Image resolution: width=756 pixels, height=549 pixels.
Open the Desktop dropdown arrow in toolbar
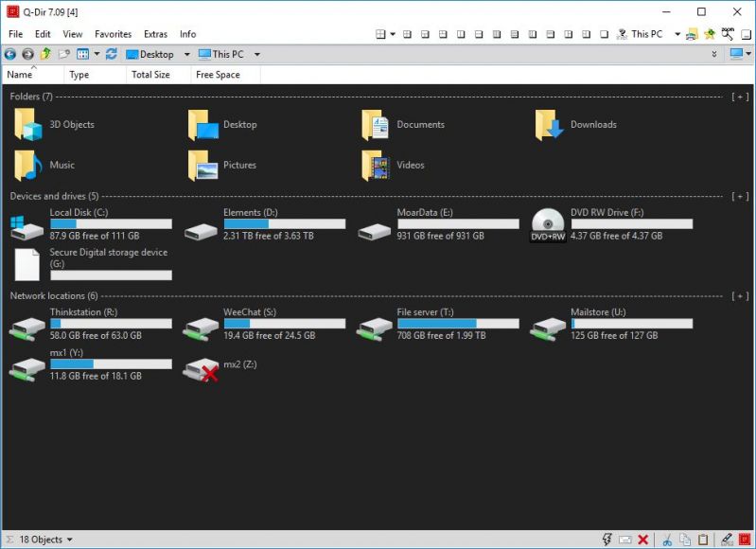click(187, 55)
